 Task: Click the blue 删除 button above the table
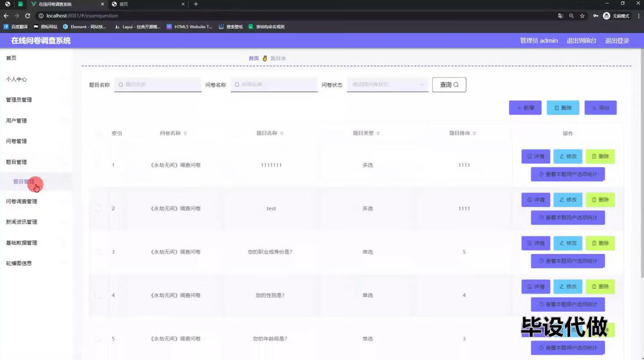(x=563, y=107)
